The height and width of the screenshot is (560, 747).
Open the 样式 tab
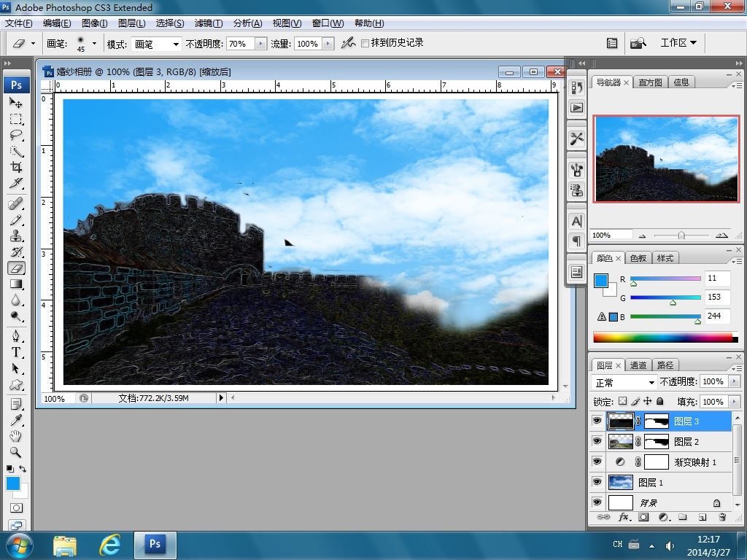click(665, 258)
